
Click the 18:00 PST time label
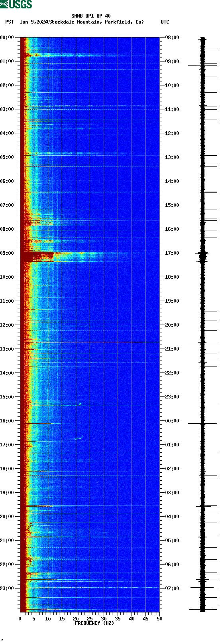coord(7,469)
